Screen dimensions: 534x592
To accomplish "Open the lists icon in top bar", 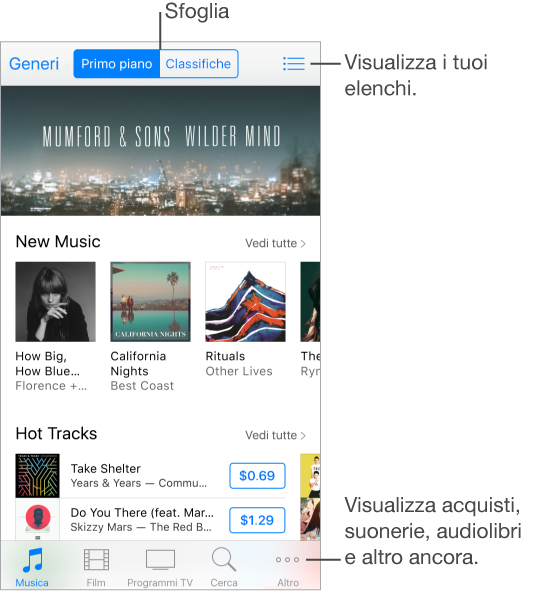I will [x=293, y=63].
